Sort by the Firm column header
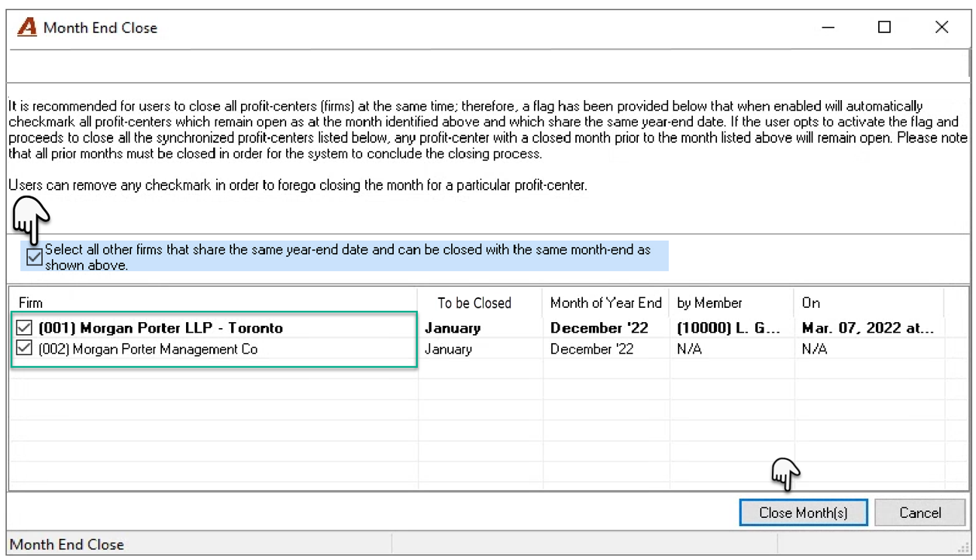Image resolution: width=976 pixels, height=560 pixels. 214,303
